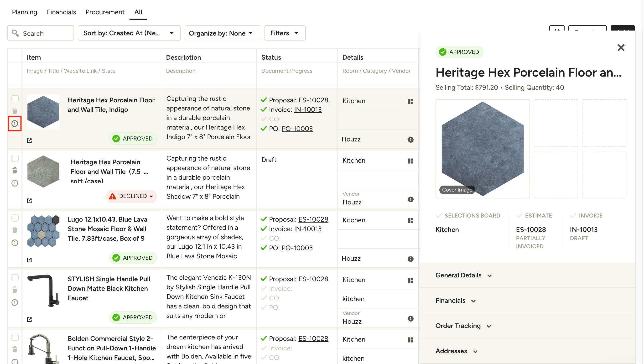Open website link for STYLISH faucet
The image size is (644, 364).
pyautogui.click(x=29, y=319)
